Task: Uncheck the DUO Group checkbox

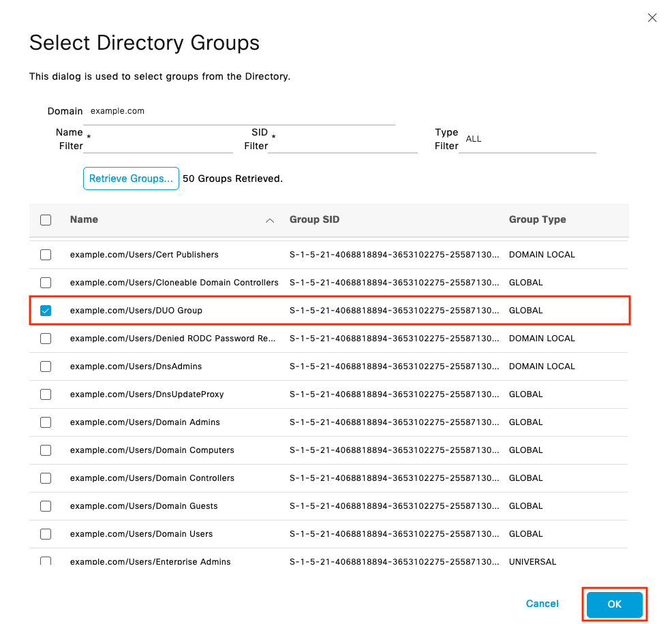Action: pyautogui.click(x=46, y=311)
